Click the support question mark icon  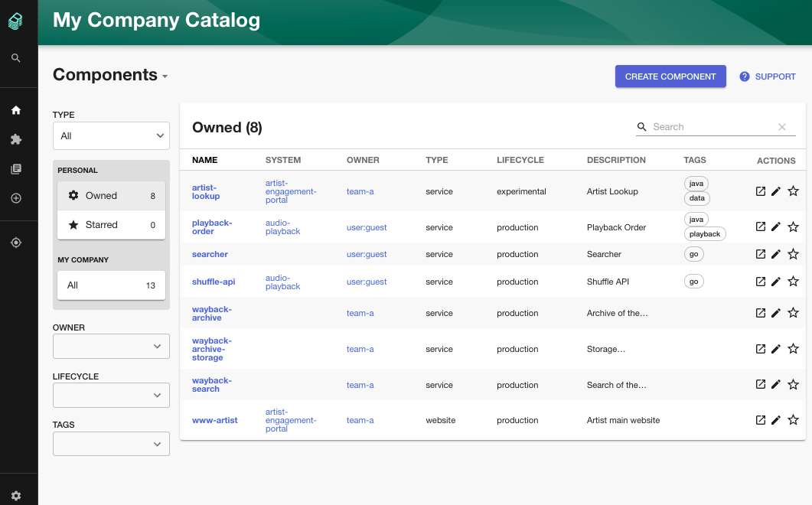[x=744, y=77]
